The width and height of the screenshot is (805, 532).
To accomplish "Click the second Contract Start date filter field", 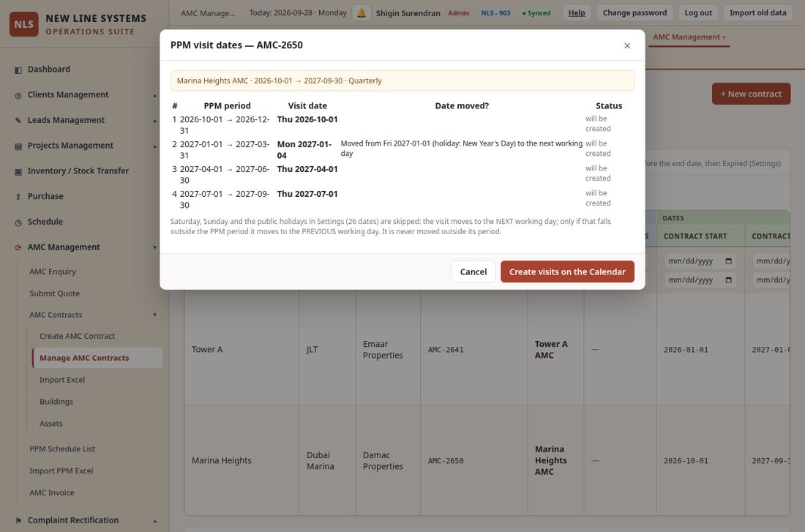I will point(700,280).
